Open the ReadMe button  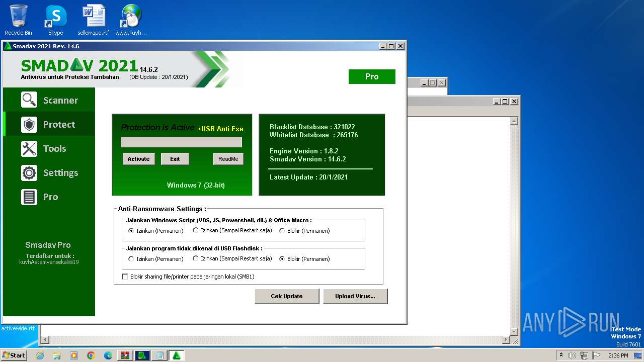[228, 159]
